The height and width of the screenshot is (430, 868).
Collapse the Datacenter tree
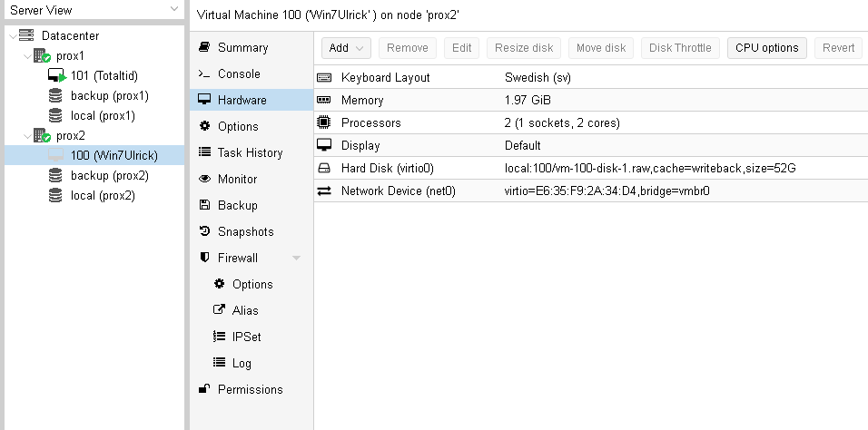point(10,36)
